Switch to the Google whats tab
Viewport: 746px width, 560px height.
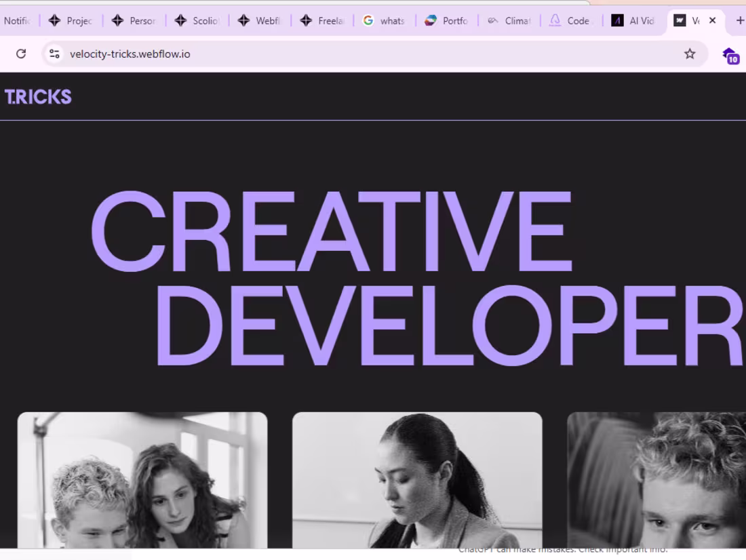384,21
